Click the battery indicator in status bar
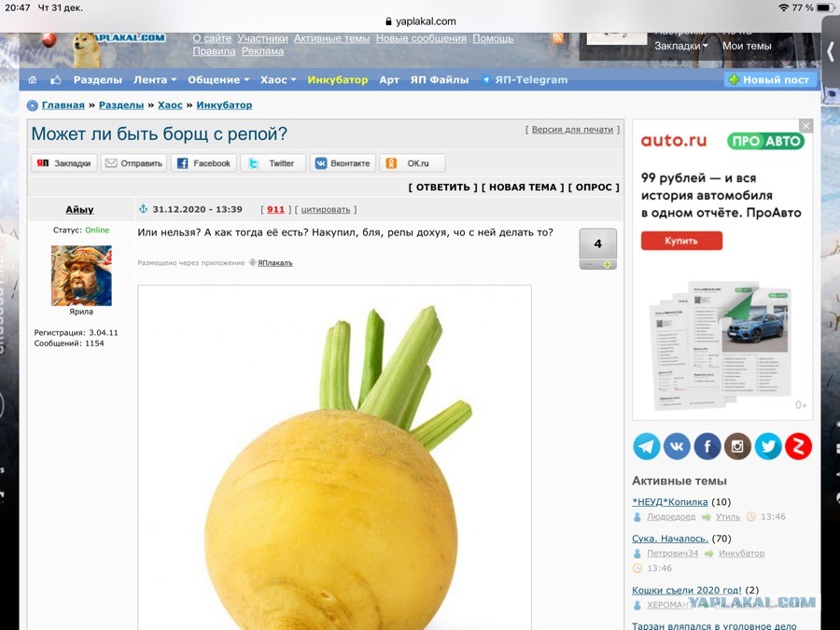 coord(826,7)
